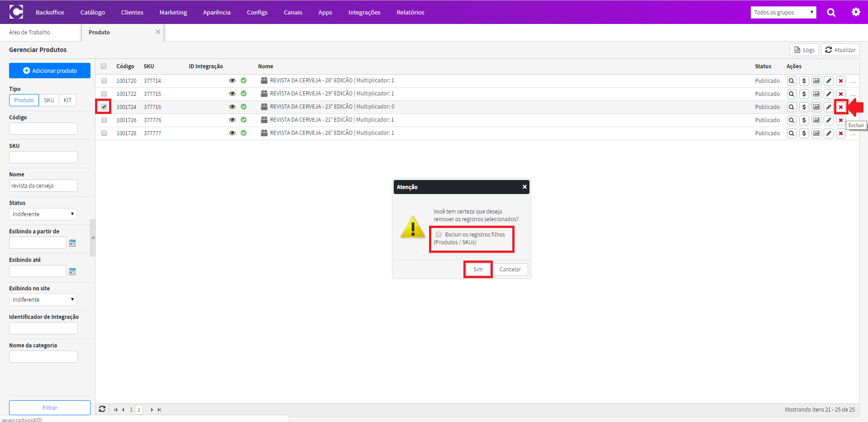Click box icon next to 28° EDICÃO product
The image size is (868, 422).
coord(264,81)
